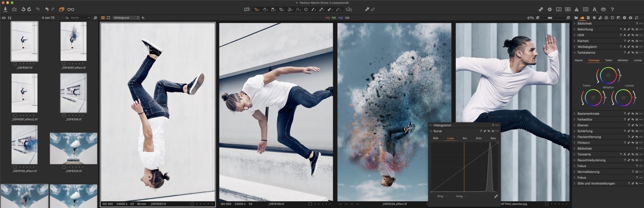The height and width of the screenshot is (208, 644).
Task: Click the annotations text A icon
Action: coord(595,9)
